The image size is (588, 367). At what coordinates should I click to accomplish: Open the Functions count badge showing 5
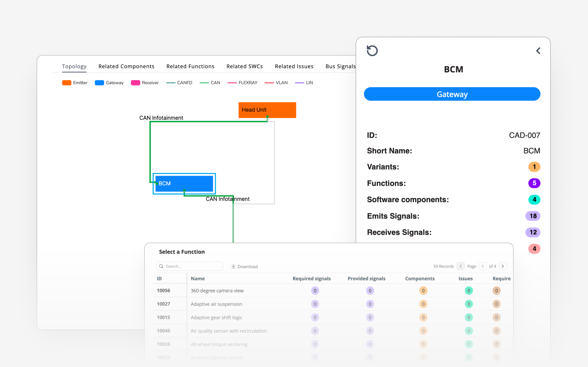534,183
